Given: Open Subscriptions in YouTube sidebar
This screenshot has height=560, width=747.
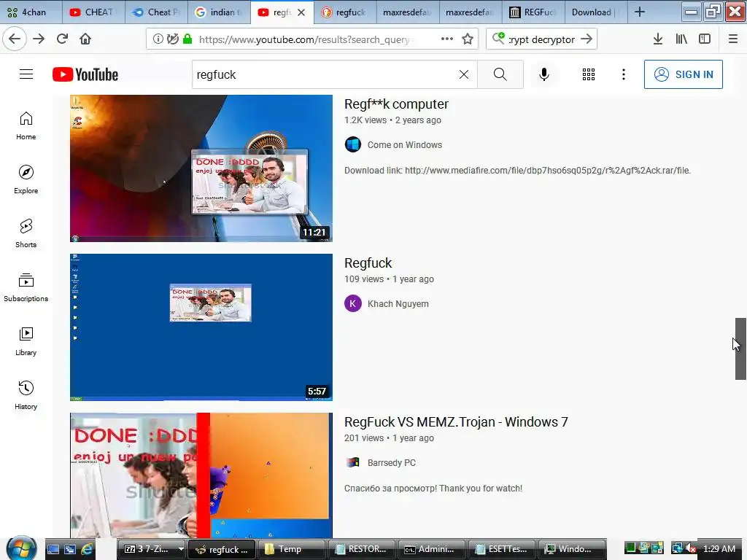Looking at the screenshot, I should (x=26, y=287).
